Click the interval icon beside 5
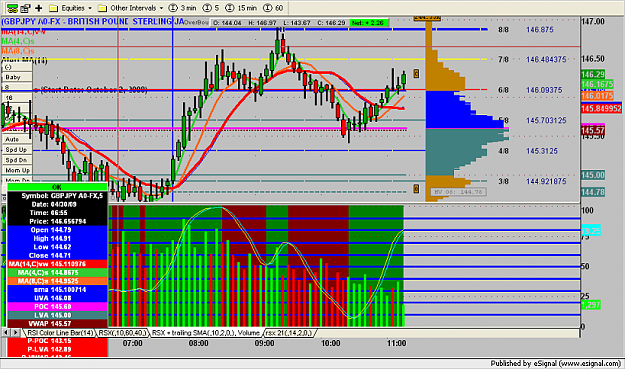 coord(207,8)
